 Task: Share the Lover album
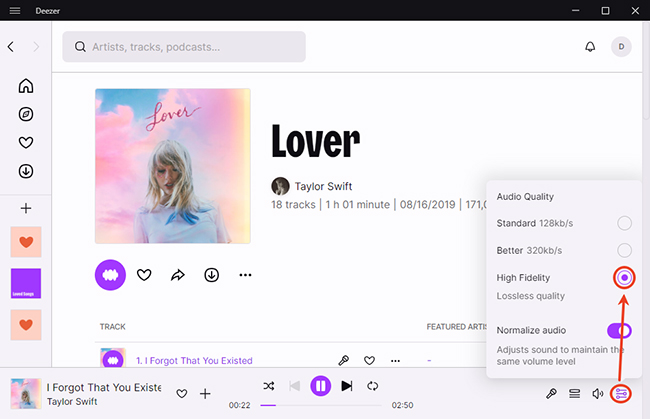tap(178, 275)
